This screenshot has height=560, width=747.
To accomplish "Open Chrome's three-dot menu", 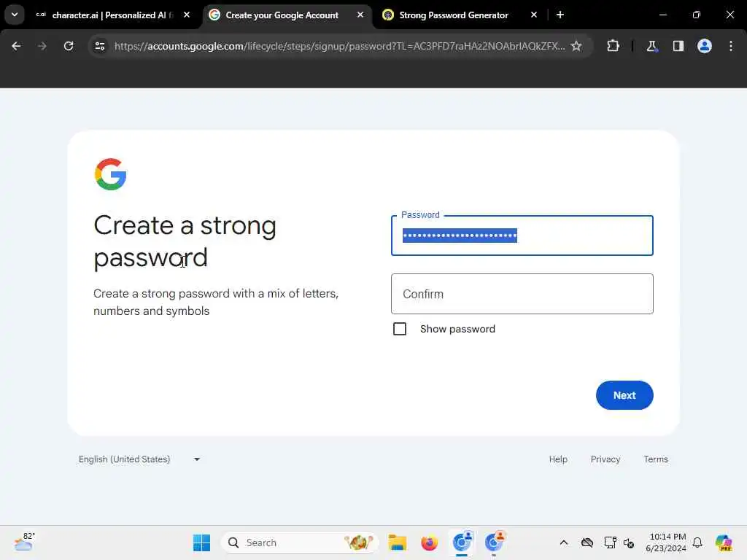I will pyautogui.click(x=731, y=46).
